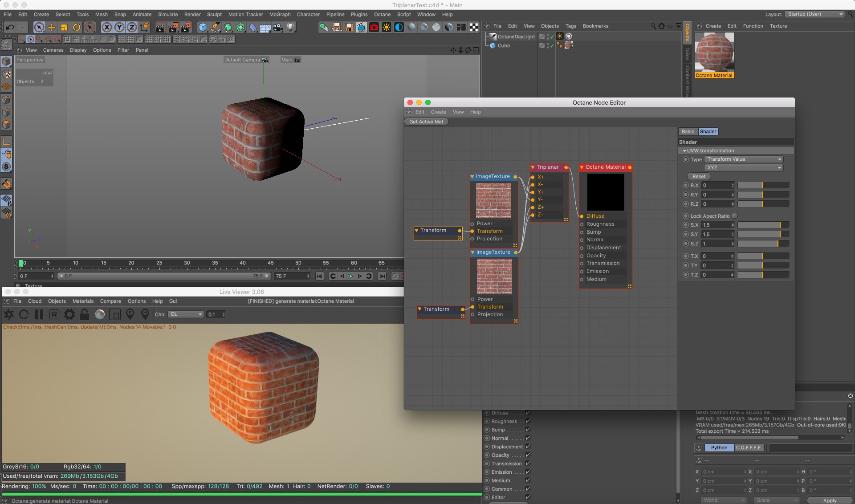Click the Get Active Mat button

[426, 122]
